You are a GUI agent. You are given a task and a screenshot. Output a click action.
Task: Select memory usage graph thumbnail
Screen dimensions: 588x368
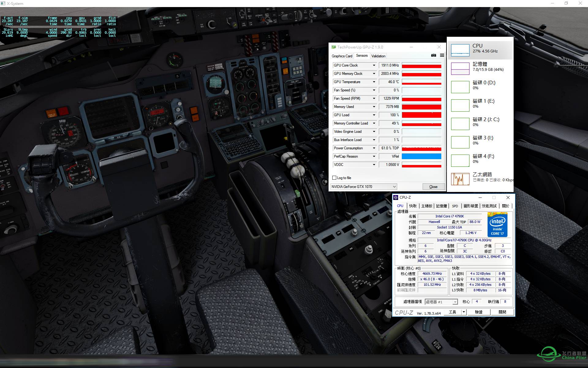pyautogui.click(x=460, y=68)
